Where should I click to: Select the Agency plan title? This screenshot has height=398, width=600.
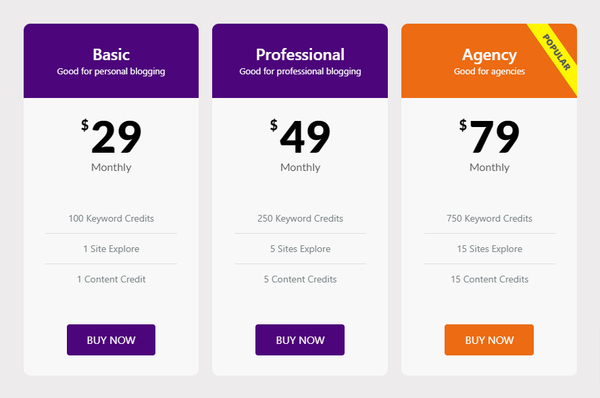(489, 55)
